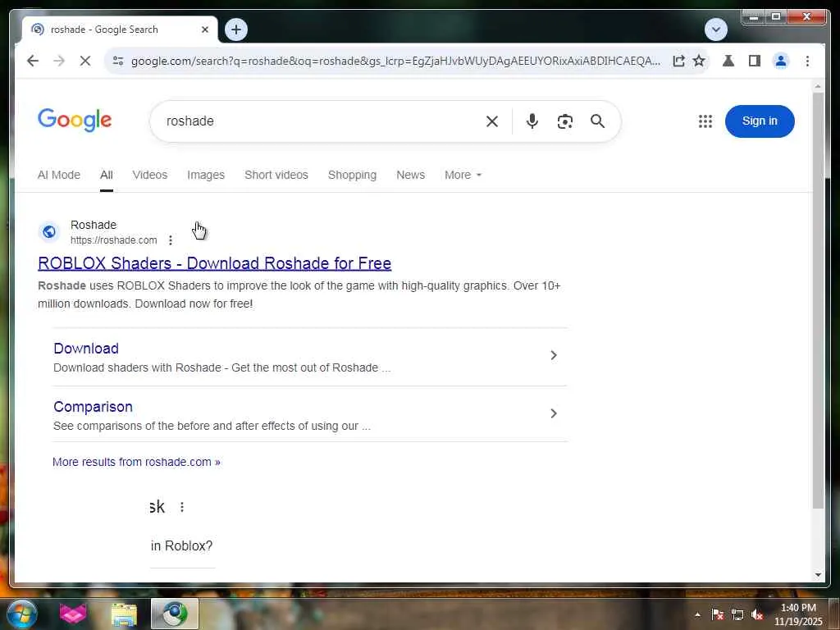The height and width of the screenshot is (630, 840).
Task: Open the Comparison sitelink
Action: coord(93,407)
